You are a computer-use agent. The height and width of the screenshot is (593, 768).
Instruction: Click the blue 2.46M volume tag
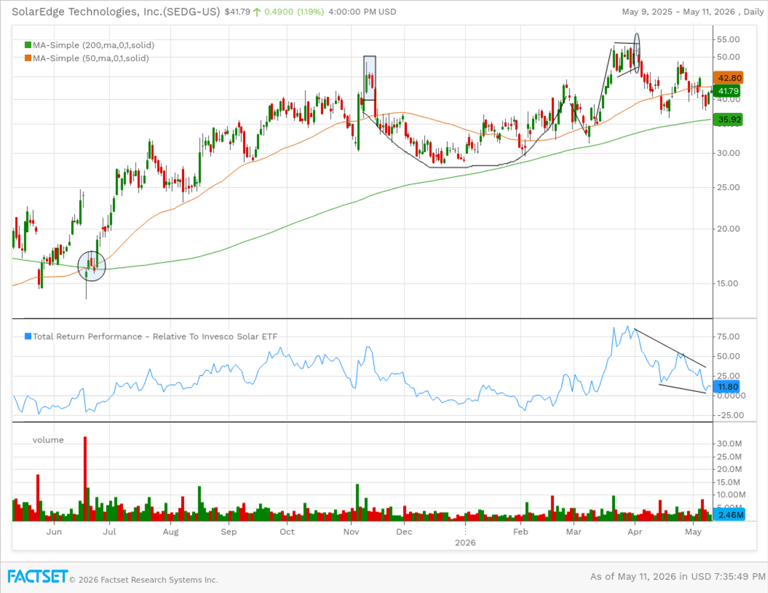(730, 515)
